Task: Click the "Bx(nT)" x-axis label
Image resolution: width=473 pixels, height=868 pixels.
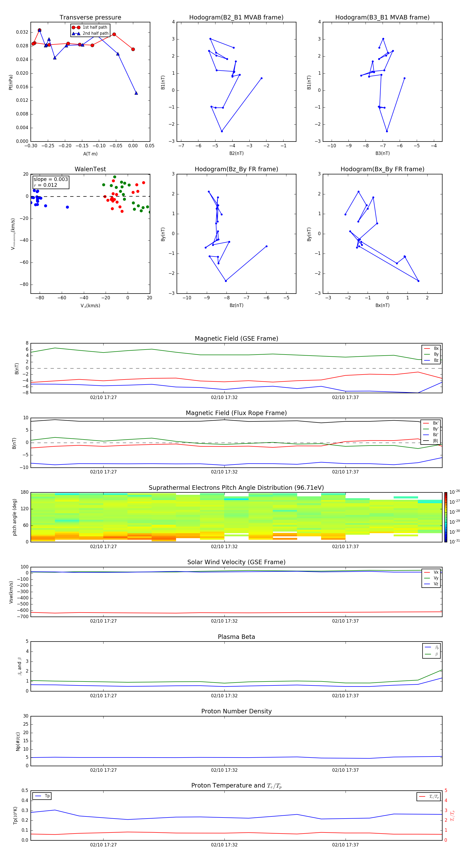Action: point(382,305)
